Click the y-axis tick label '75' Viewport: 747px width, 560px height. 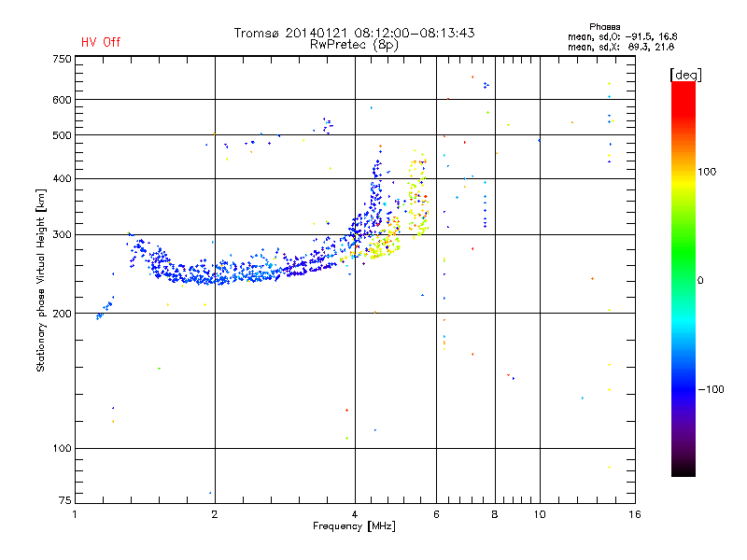coord(65,500)
